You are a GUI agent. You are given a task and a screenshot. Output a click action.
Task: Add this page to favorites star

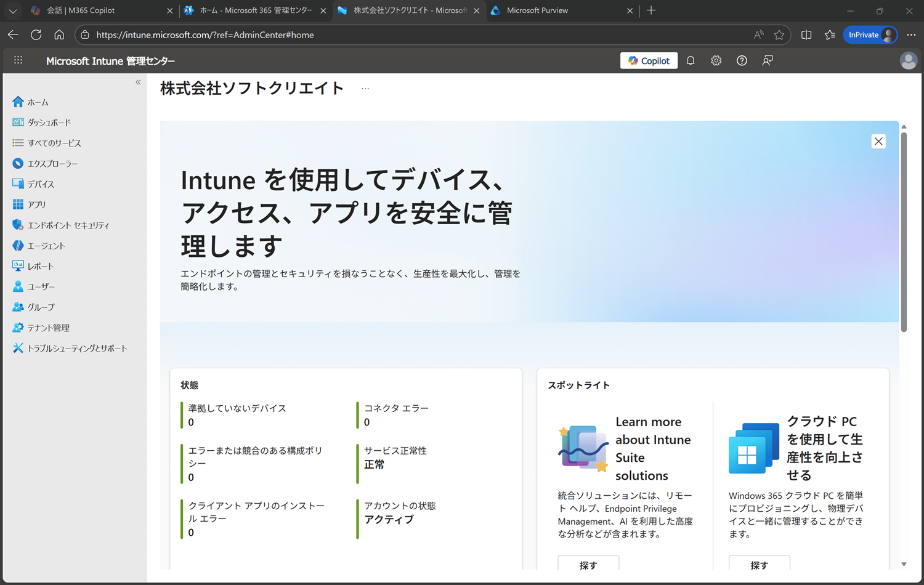[779, 35]
